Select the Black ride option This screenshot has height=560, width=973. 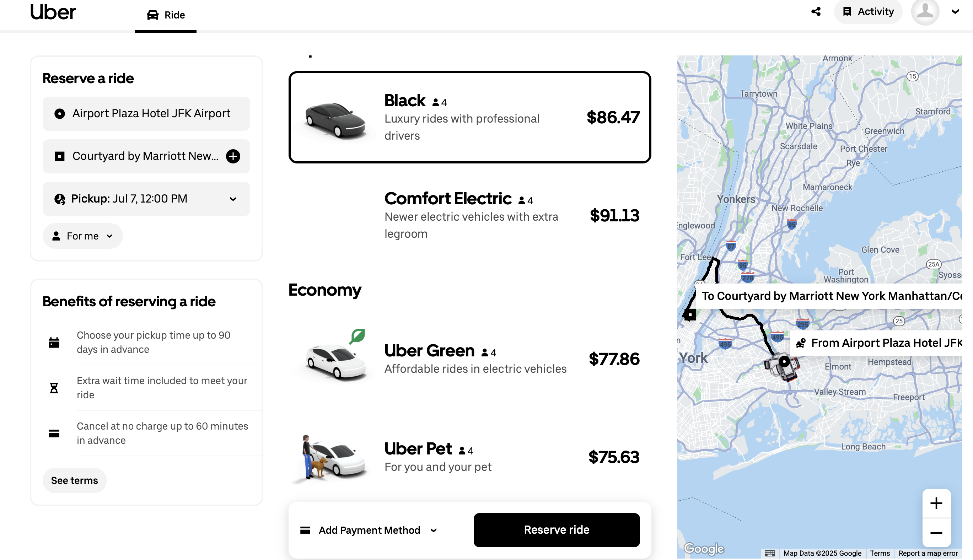469,117
